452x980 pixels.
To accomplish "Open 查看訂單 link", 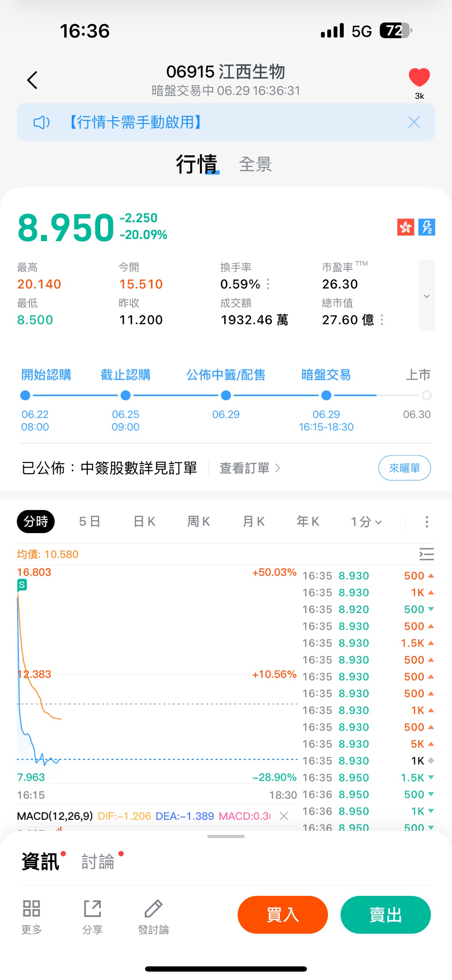I will click(x=250, y=468).
